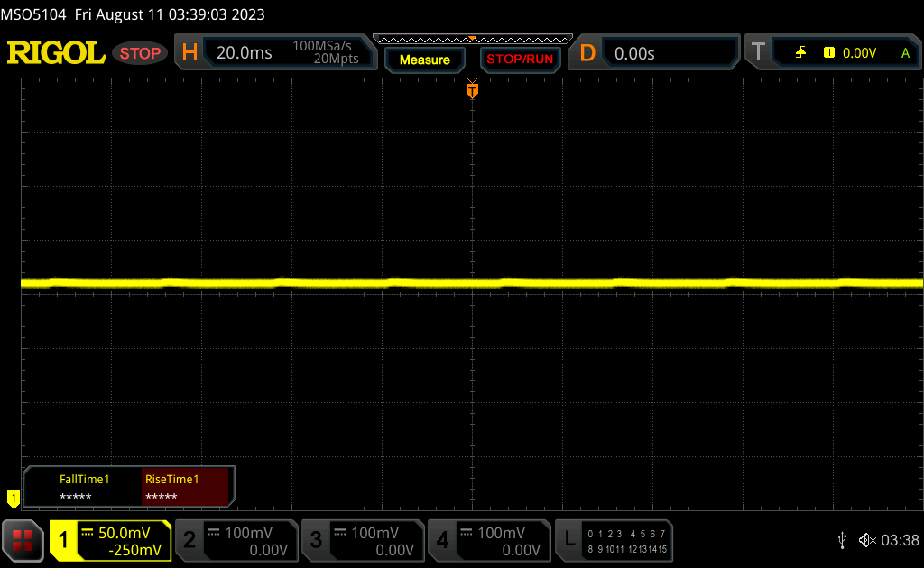Click the trigger source channel 1 badge

tap(828, 53)
